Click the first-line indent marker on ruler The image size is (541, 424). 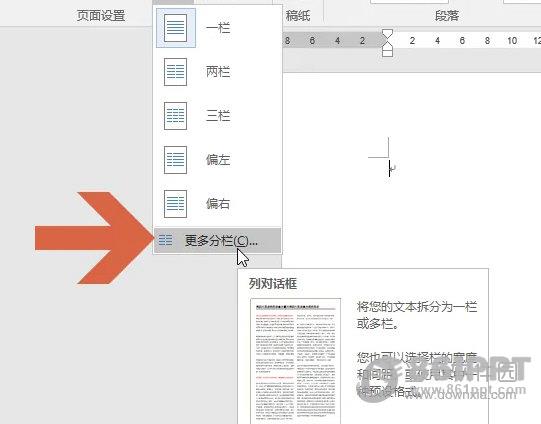388,34
